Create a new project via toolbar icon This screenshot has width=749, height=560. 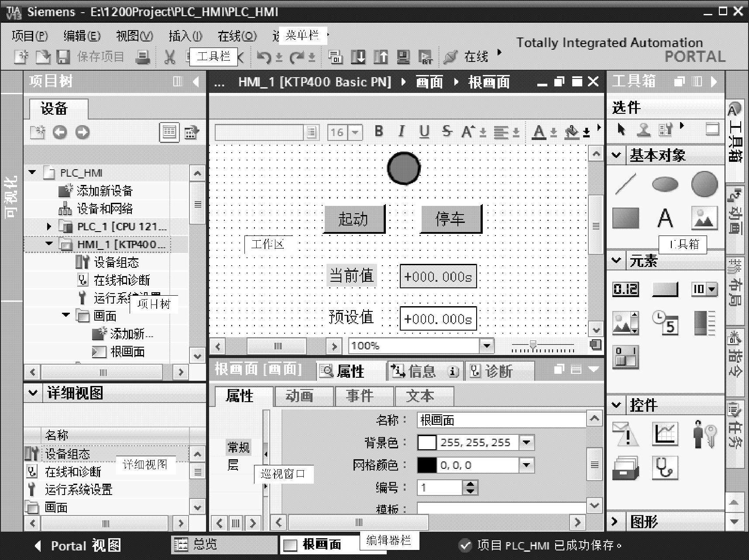[x=21, y=57]
